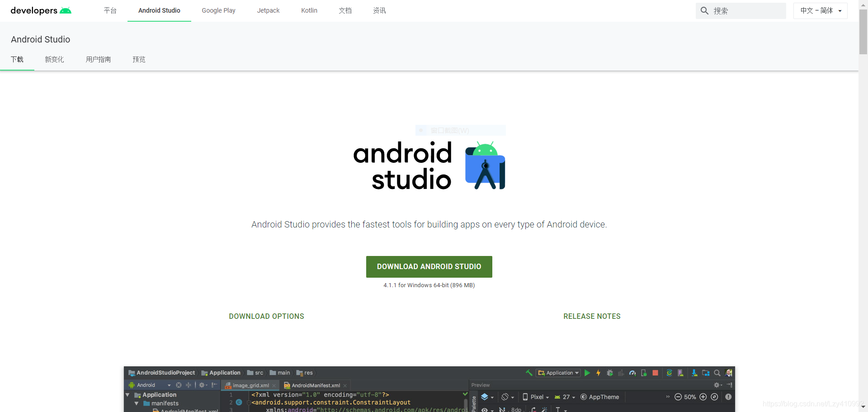Open the 资讯 navigation tab

click(380, 10)
